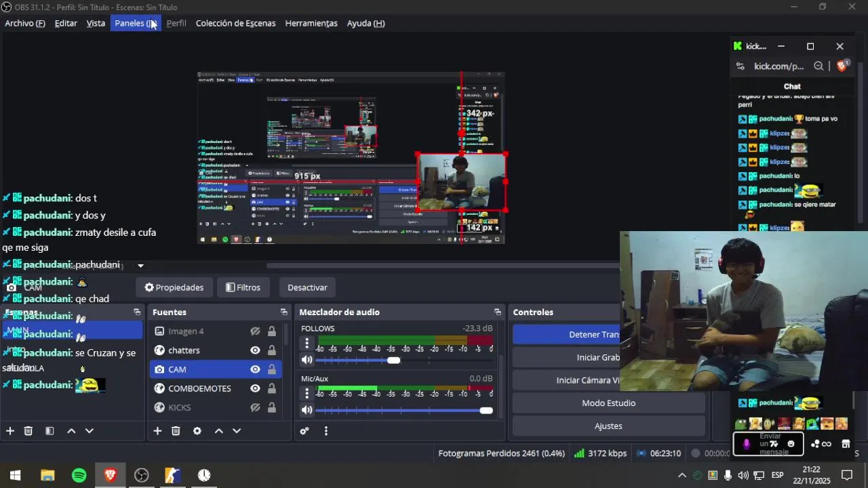This screenshot has width=868, height=488.
Task: Mute FOLLOWS audio speaker icon
Action: pyautogui.click(x=307, y=360)
